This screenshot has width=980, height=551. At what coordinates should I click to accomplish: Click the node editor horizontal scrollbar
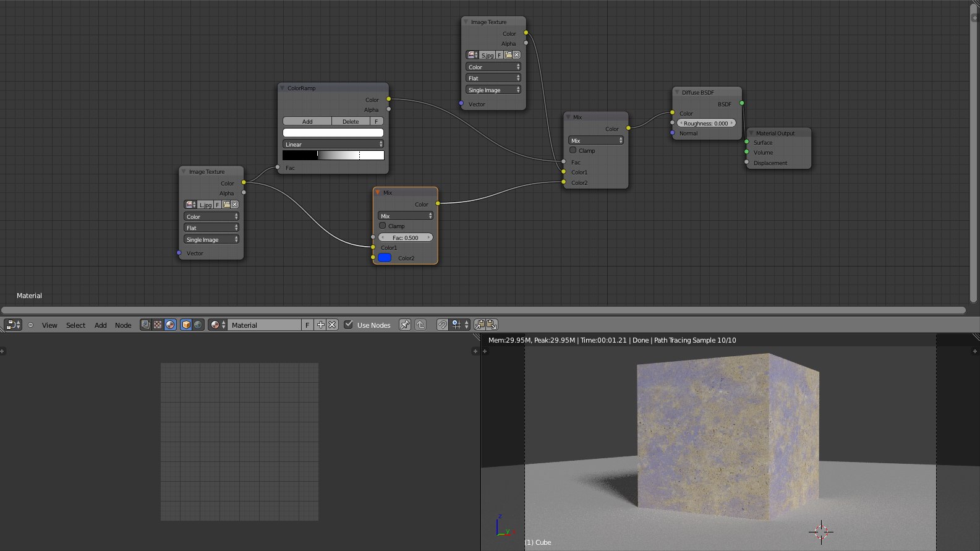pyautogui.click(x=484, y=310)
